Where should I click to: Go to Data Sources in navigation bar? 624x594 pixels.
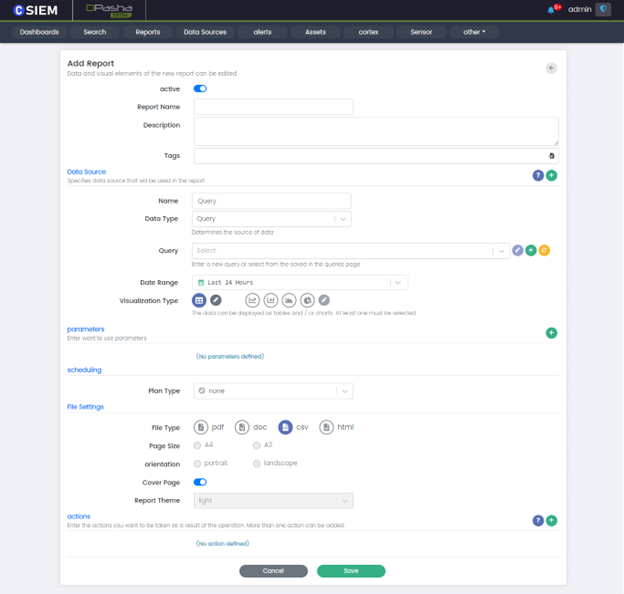click(x=205, y=32)
